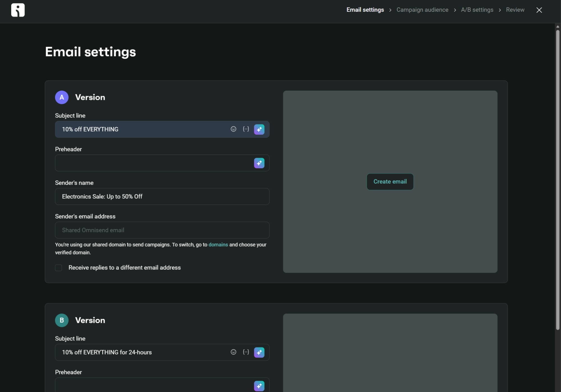Image resolution: width=561 pixels, height=392 pixels.
Task: Open emoji picker for Version A subject line
Action: tap(233, 129)
